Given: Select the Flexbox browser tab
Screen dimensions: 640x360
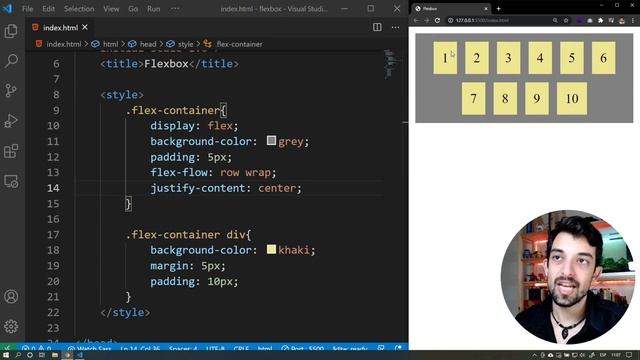Looking at the screenshot, I should [x=451, y=8].
